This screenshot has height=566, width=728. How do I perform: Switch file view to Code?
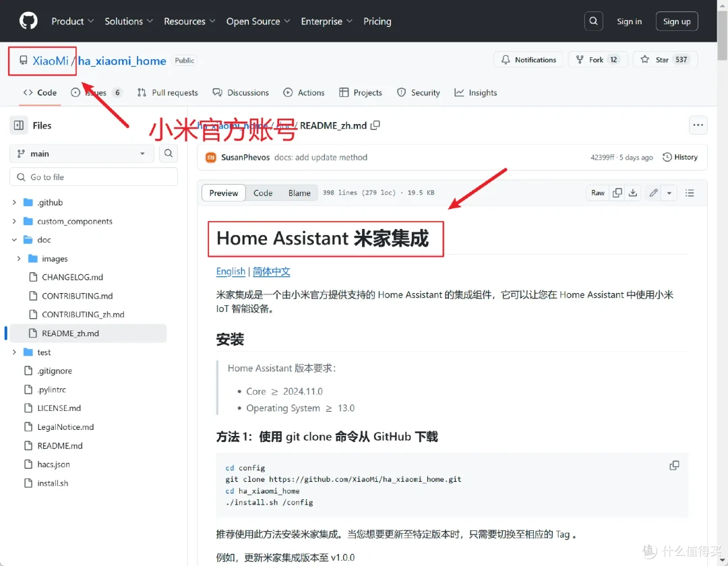click(263, 193)
